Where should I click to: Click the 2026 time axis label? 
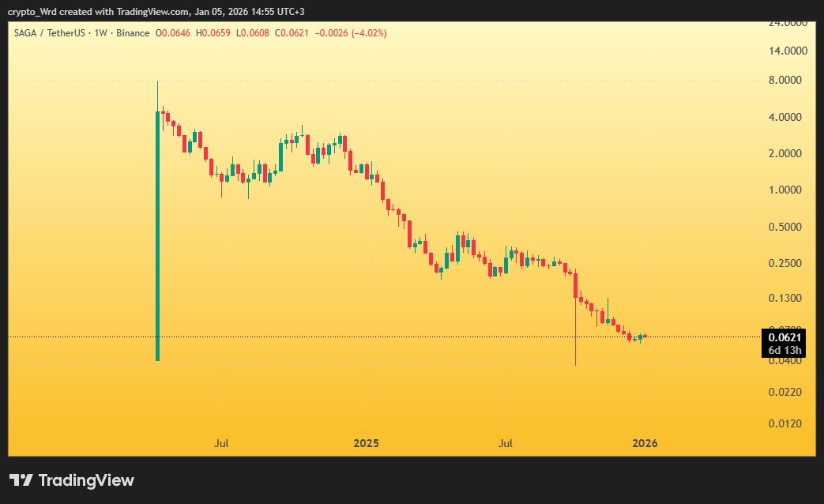click(645, 443)
